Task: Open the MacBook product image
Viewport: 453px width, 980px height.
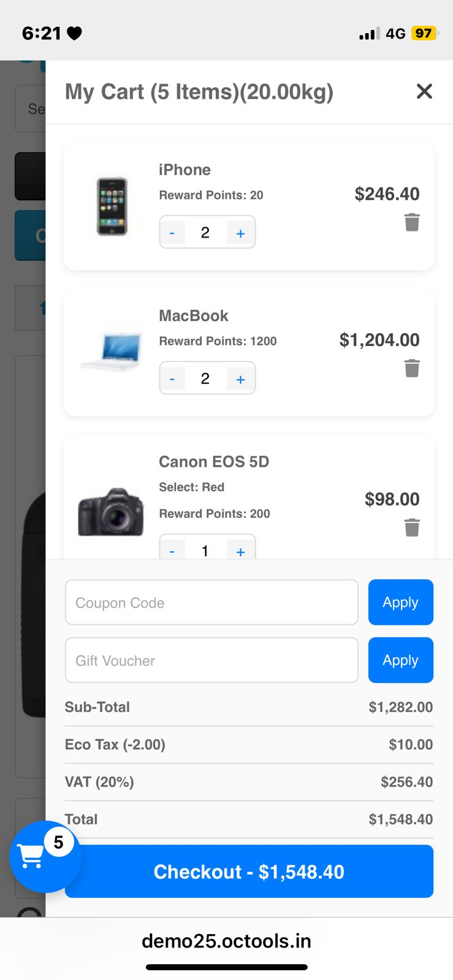Action: (112, 352)
